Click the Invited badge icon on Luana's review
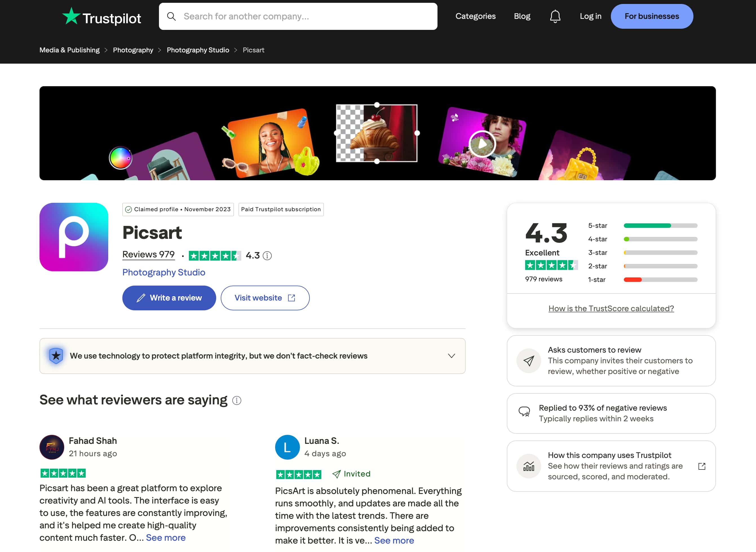756x552 pixels. point(336,474)
